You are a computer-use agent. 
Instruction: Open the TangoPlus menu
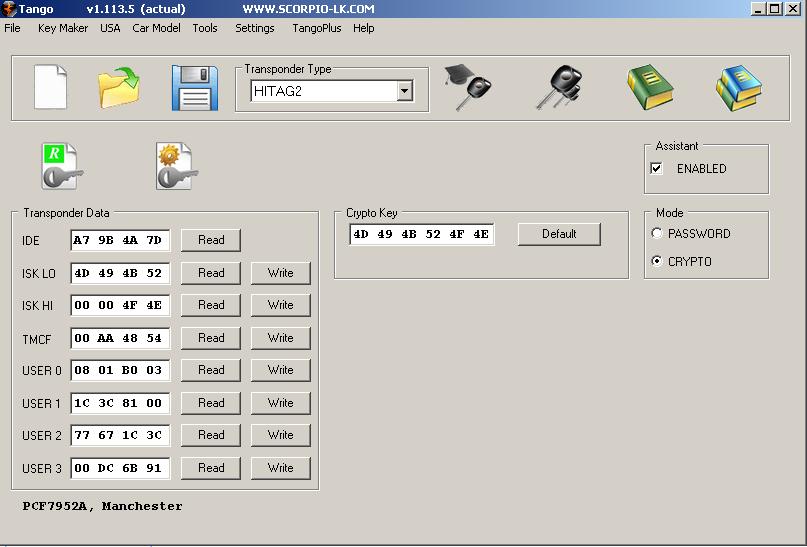tap(317, 28)
